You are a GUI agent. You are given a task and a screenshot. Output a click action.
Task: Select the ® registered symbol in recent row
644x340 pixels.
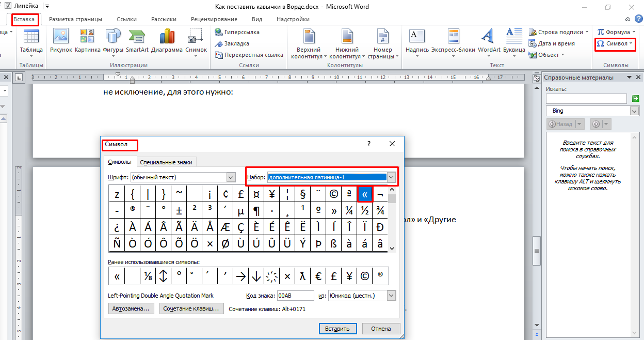(x=380, y=276)
